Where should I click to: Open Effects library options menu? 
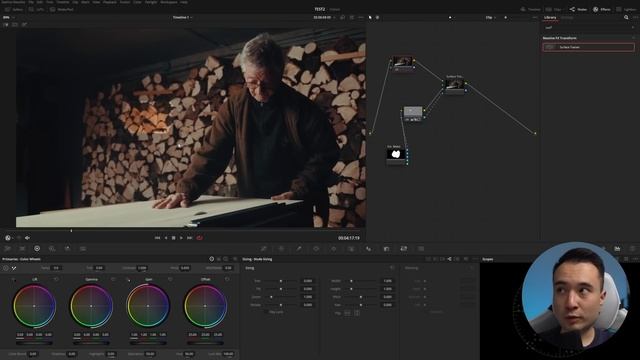[x=635, y=18]
